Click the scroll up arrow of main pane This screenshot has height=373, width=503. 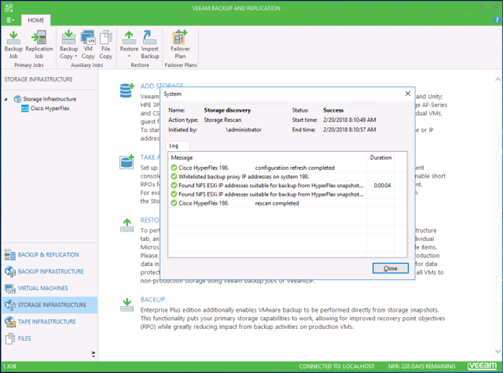pos(498,79)
